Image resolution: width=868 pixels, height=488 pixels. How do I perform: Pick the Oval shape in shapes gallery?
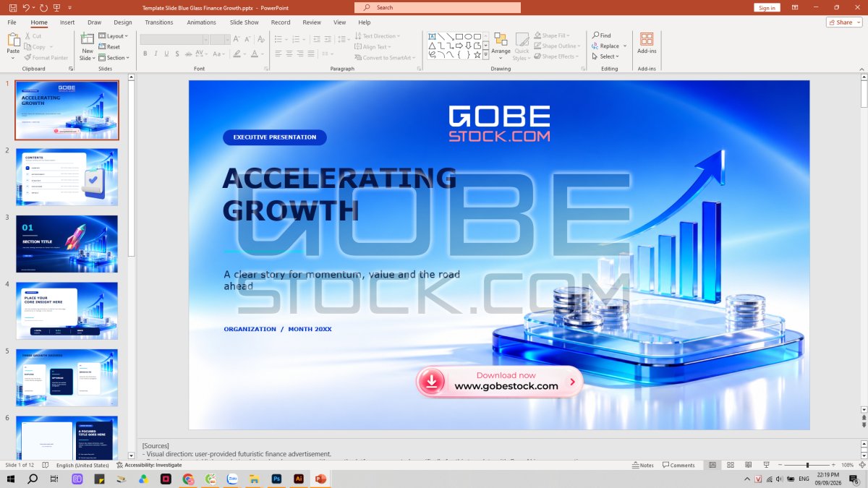469,36
